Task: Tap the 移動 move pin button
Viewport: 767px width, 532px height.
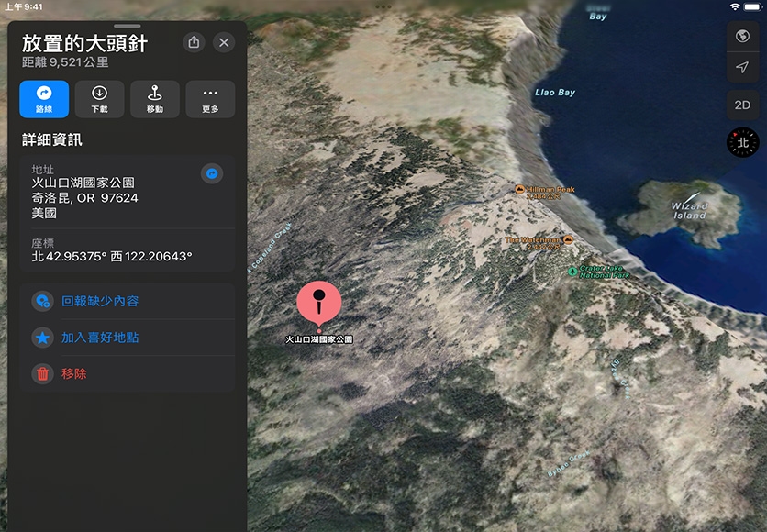Action: point(155,99)
